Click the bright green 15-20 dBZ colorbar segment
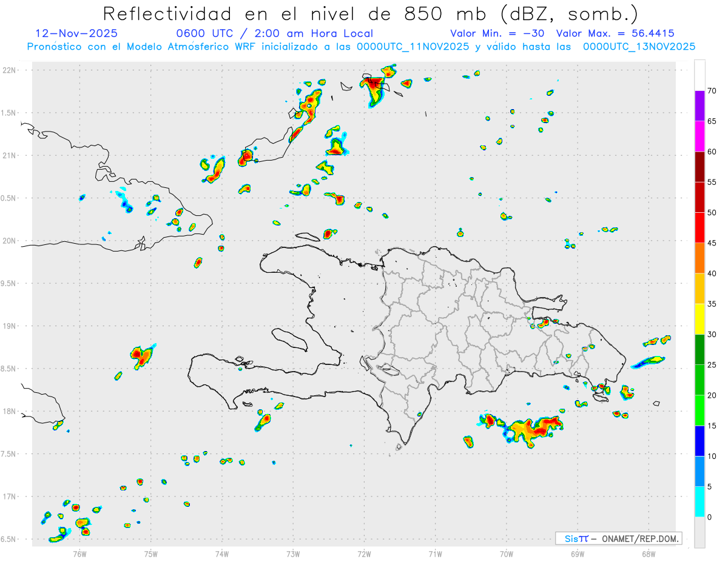The image size is (728, 562). (699, 410)
